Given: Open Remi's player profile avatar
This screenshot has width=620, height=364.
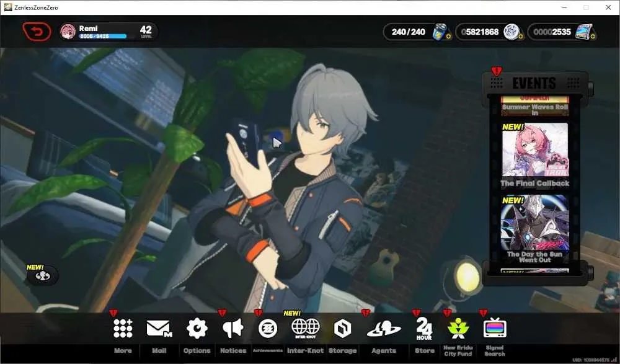Looking at the screenshot, I should click(x=68, y=32).
